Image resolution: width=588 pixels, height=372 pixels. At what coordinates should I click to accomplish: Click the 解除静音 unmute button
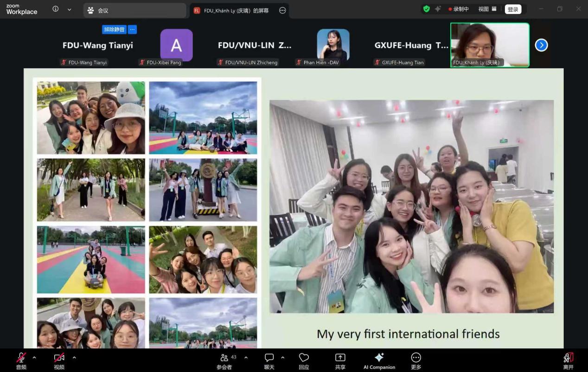coord(114,29)
